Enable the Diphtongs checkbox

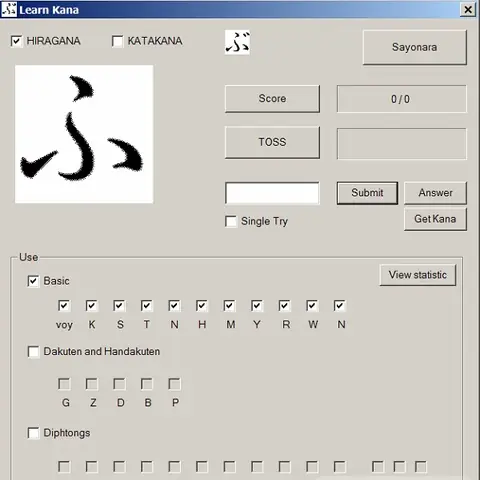[33, 433]
